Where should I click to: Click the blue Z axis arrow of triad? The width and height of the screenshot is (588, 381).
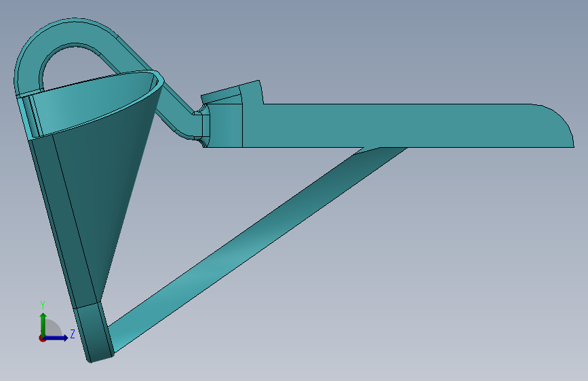coord(57,338)
